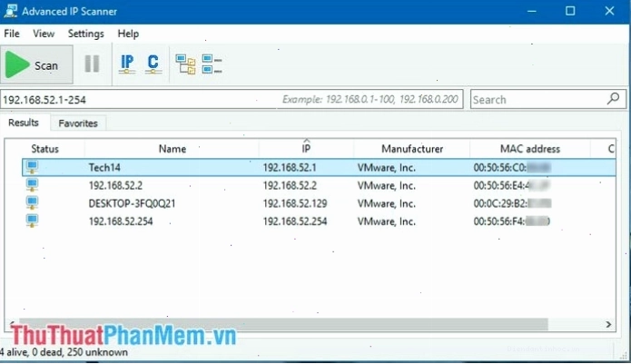Select the IP range toolbar icon
631x364 pixels.
pyautogui.click(x=127, y=64)
